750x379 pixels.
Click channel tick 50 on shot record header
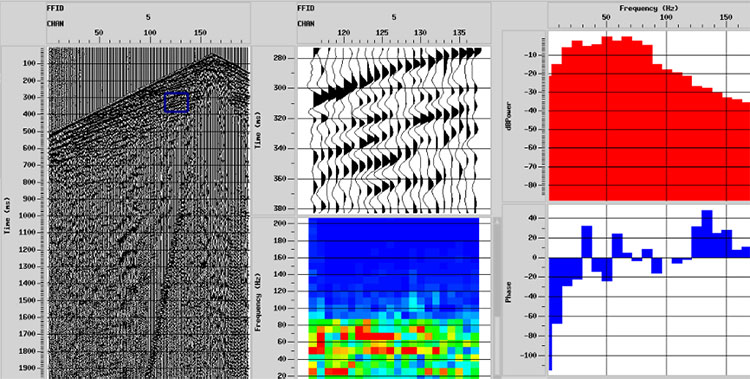pyautogui.click(x=99, y=33)
